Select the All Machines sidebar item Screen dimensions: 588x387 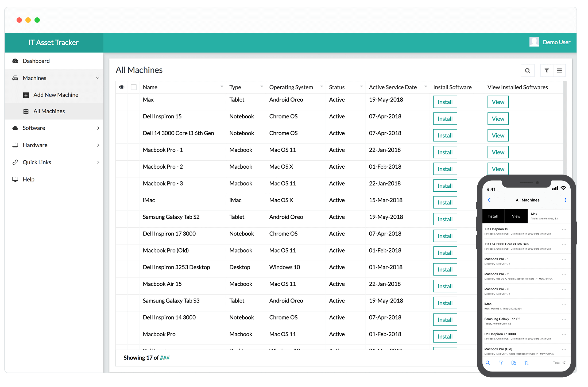pyautogui.click(x=49, y=111)
